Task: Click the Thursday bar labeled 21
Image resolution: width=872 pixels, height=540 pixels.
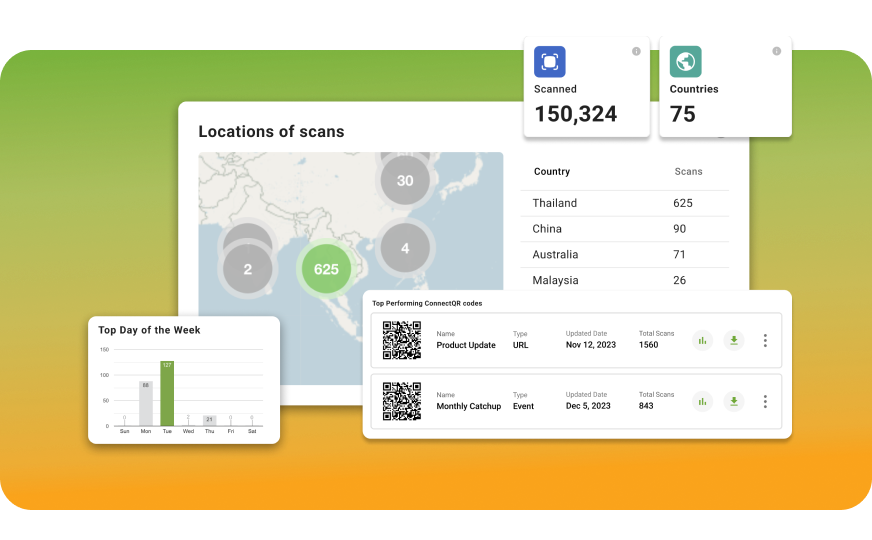Action: pos(209,420)
